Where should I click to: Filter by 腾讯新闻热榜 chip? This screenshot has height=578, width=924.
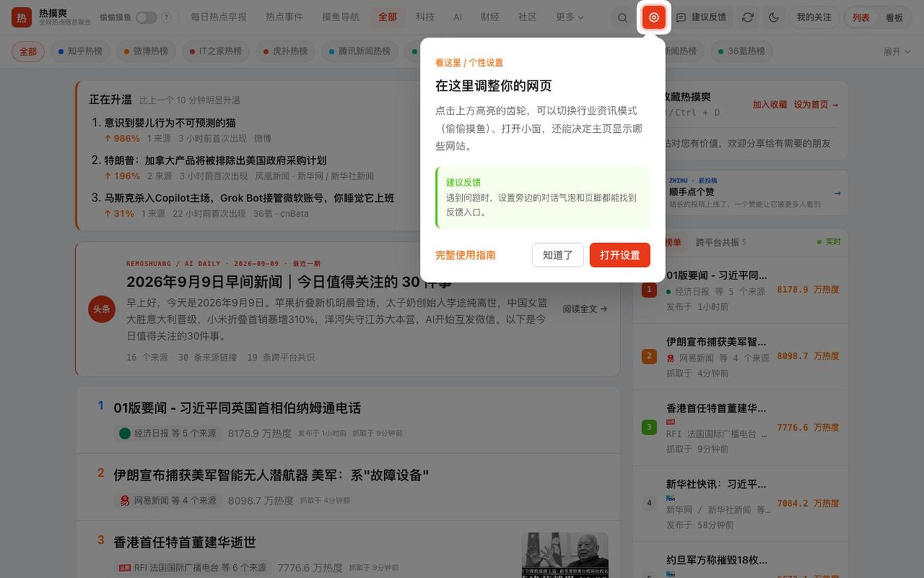[360, 52]
